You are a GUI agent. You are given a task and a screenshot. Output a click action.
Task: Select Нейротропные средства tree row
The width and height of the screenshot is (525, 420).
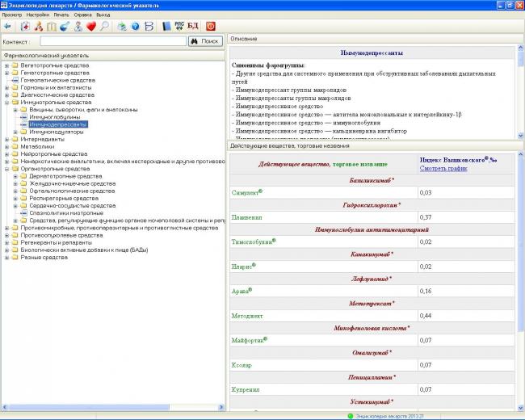pos(54,154)
